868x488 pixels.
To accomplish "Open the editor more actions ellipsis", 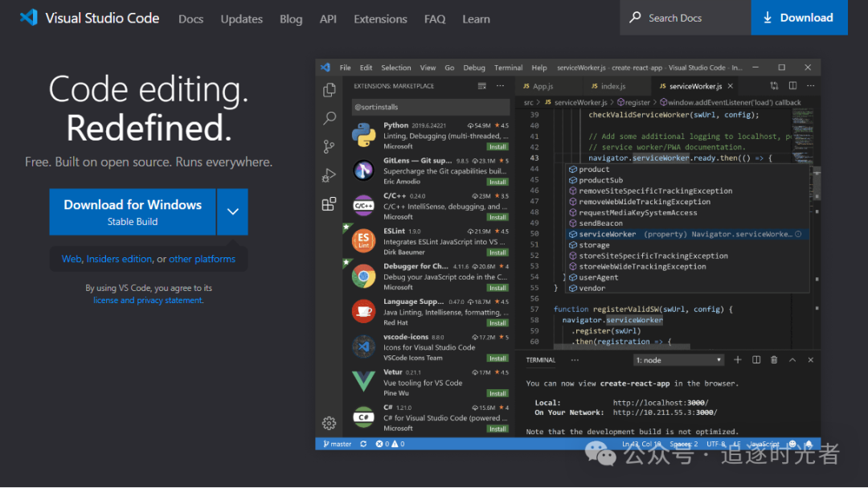I will pyautogui.click(x=810, y=86).
